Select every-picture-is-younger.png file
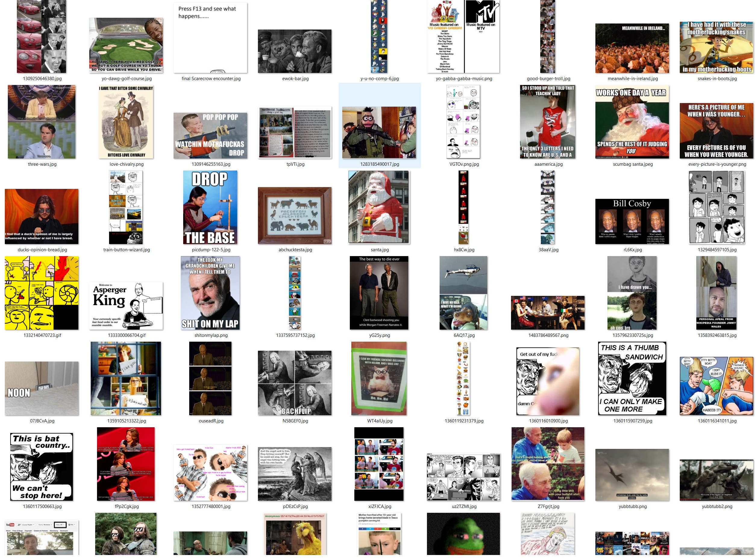Image resolution: width=756 pixels, height=558 pixels. pos(717,131)
